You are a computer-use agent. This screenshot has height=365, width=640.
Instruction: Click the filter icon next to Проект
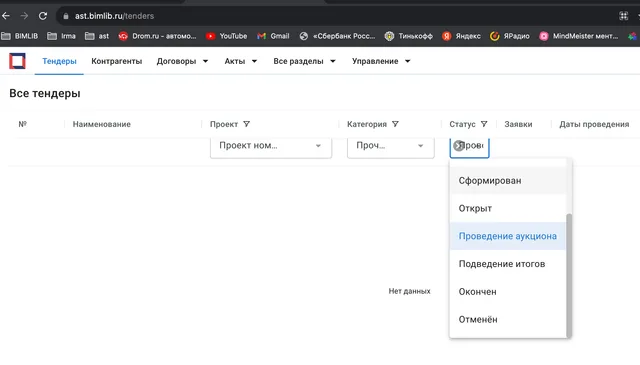click(247, 124)
